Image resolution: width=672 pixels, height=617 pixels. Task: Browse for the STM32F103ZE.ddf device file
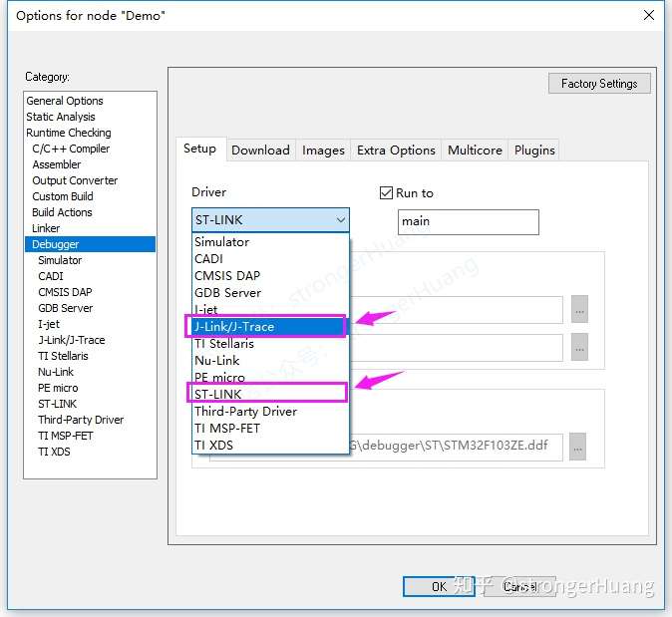(x=577, y=447)
